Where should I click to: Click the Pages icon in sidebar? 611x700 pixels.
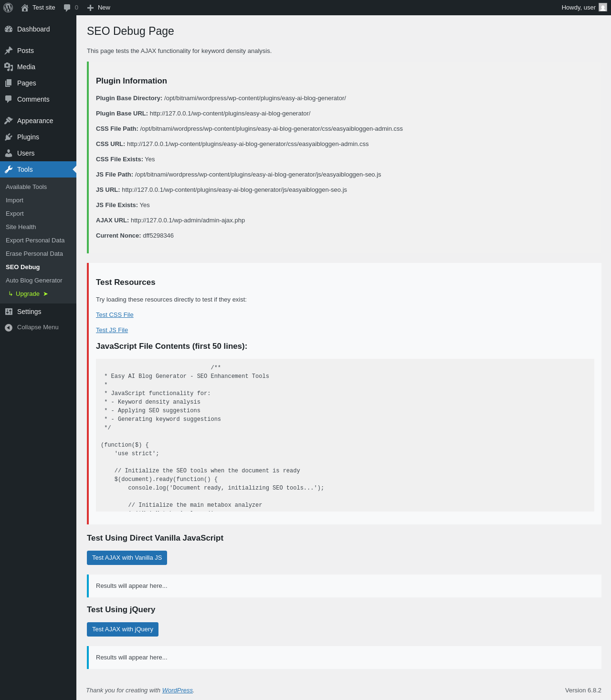9,83
